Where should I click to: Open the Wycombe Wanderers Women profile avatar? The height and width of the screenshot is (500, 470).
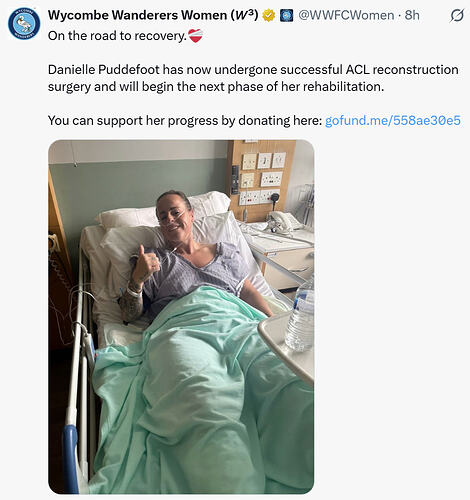click(24, 24)
